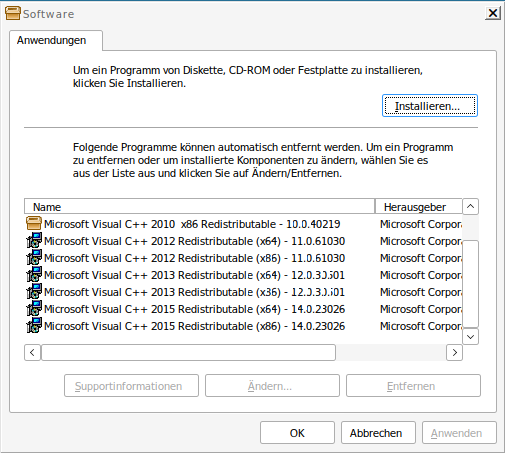Click the vertical scrollbar thumb
Viewport: 505px width, 453px height.
[x=470, y=284]
